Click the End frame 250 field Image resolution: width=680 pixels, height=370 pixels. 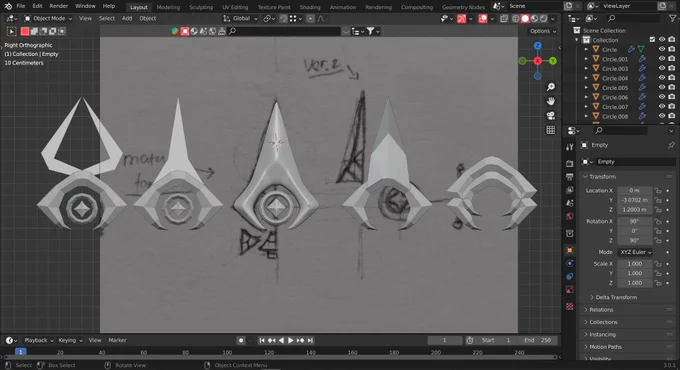pos(538,341)
